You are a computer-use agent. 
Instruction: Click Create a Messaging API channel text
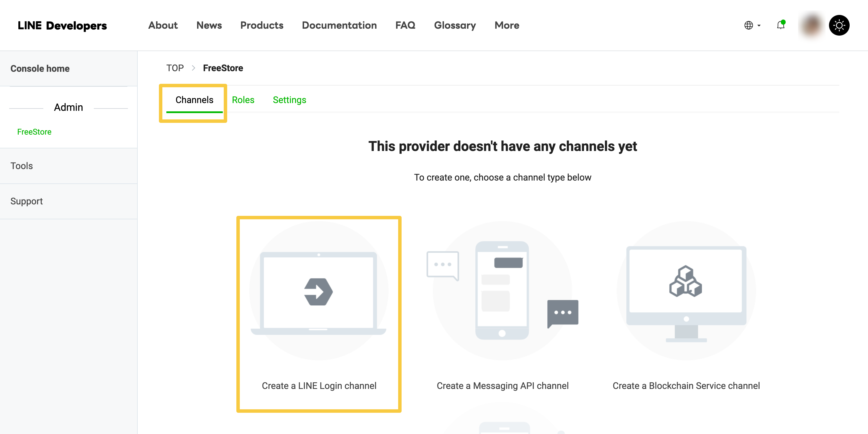502,385
